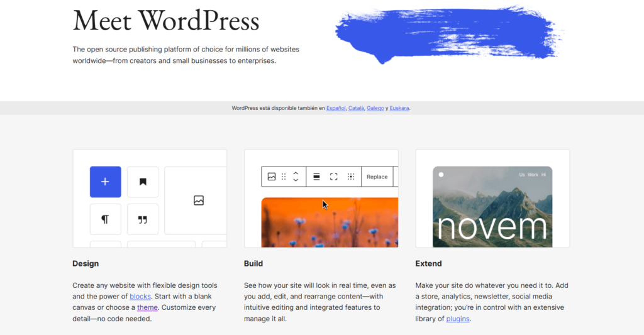Viewport: 644px width, 335px height.
Task: Follow the theme link in Design text
Action: point(147,307)
